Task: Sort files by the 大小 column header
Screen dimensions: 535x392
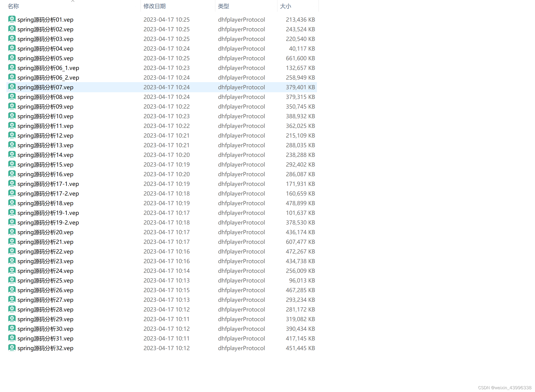Action: pyautogui.click(x=286, y=6)
